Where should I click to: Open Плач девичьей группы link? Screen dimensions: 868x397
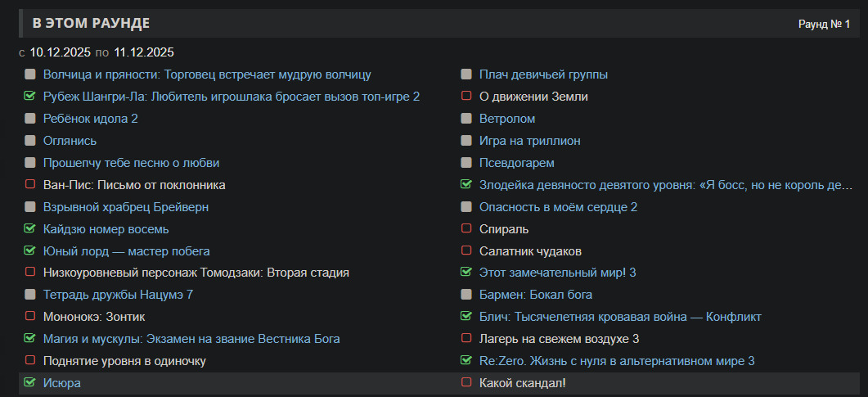(543, 74)
